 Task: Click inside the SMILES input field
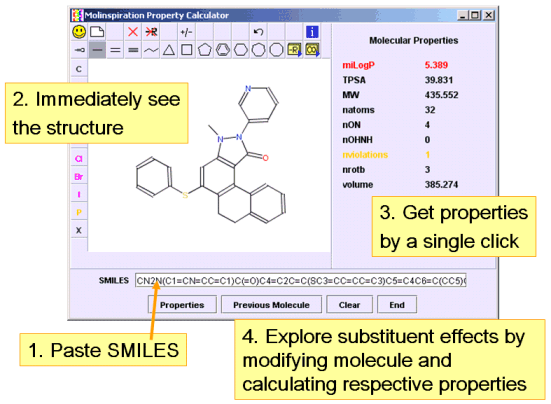pyautogui.click(x=301, y=281)
